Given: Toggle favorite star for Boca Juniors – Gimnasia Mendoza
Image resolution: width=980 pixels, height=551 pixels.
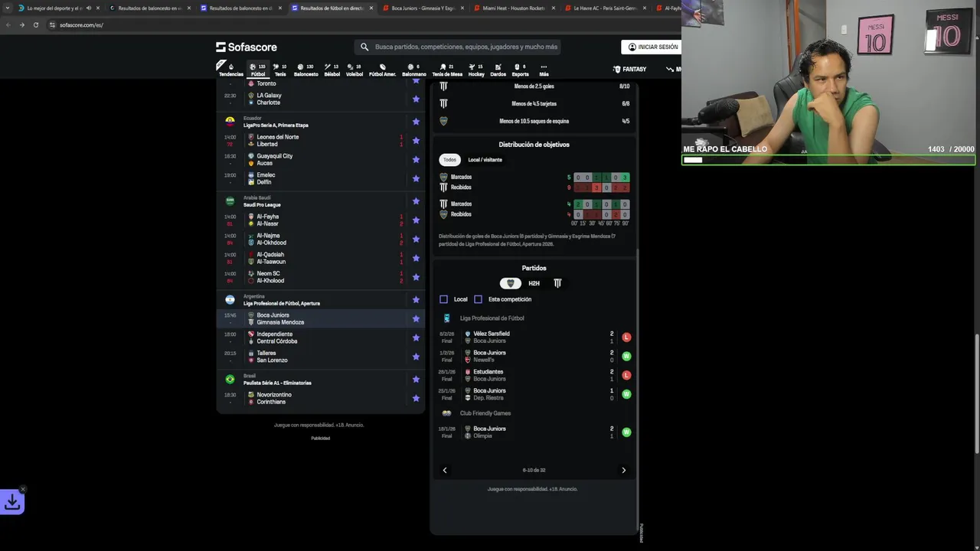Looking at the screenshot, I should coord(416,318).
